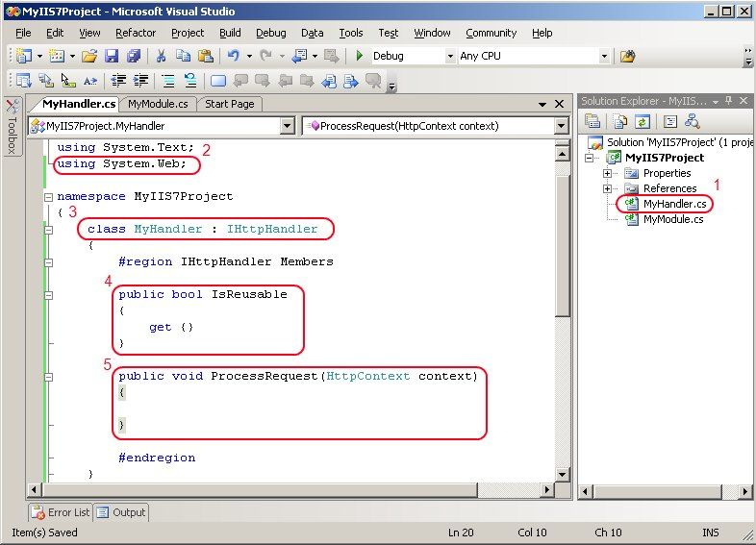This screenshot has height=545, width=756.
Task: Cut the selection with the scissors icon
Action: (x=161, y=56)
